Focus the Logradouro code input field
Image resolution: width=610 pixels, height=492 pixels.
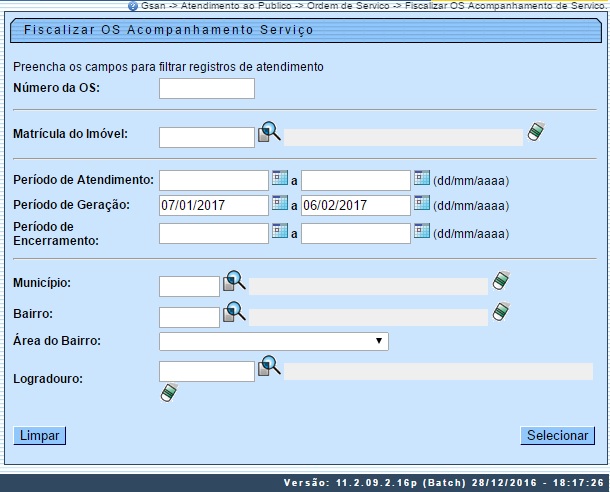coord(207,371)
